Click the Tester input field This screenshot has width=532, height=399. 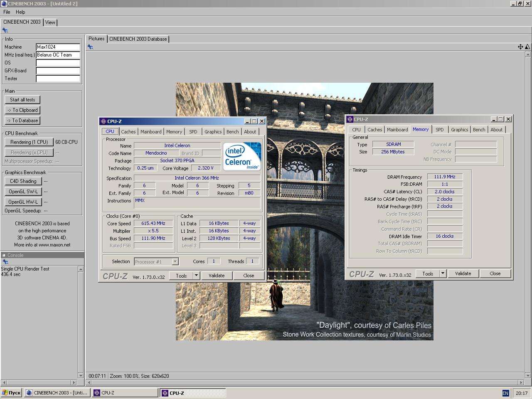point(58,79)
